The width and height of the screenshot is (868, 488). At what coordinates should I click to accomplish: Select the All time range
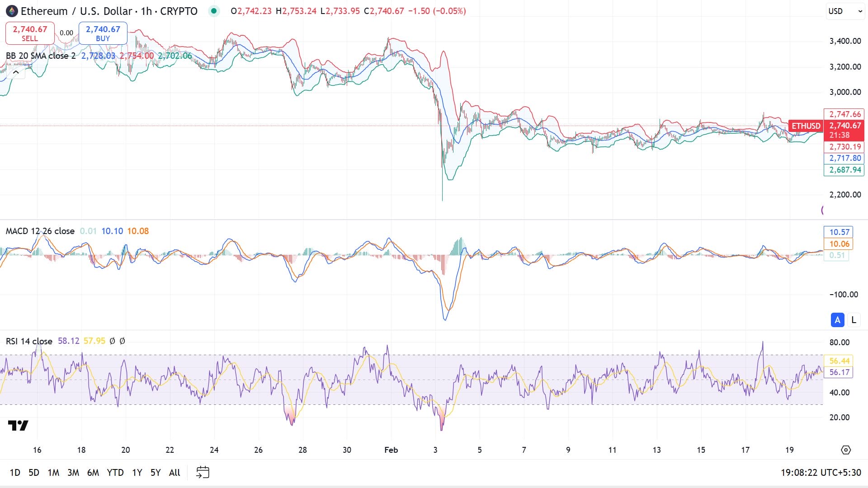[175, 472]
